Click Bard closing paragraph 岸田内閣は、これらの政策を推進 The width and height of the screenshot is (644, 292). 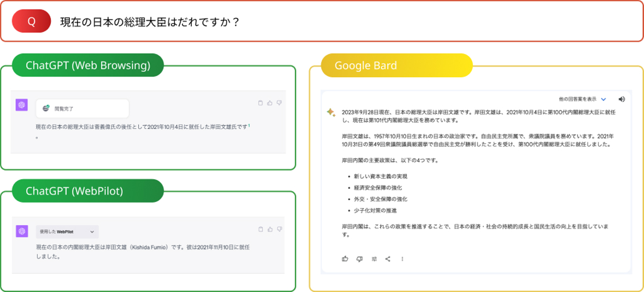475,230
